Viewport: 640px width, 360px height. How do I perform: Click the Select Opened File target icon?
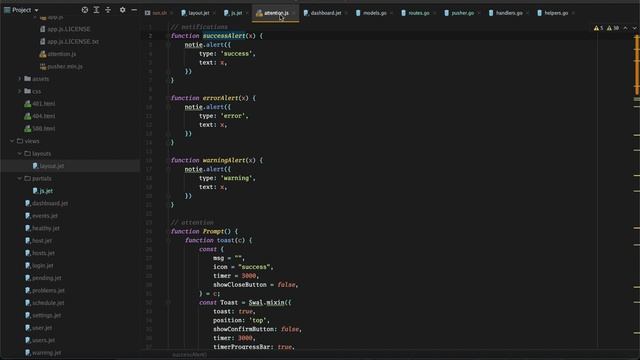point(84,10)
